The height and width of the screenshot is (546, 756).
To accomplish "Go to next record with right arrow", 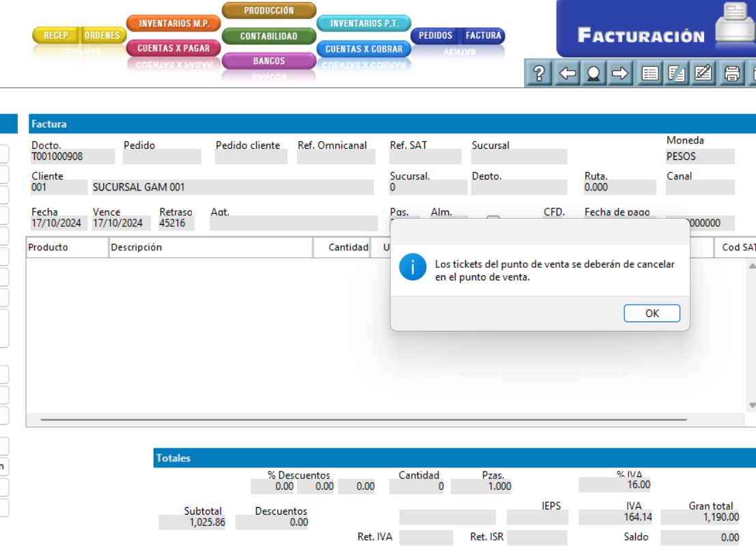I will pyautogui.click(x=620, y=73).
